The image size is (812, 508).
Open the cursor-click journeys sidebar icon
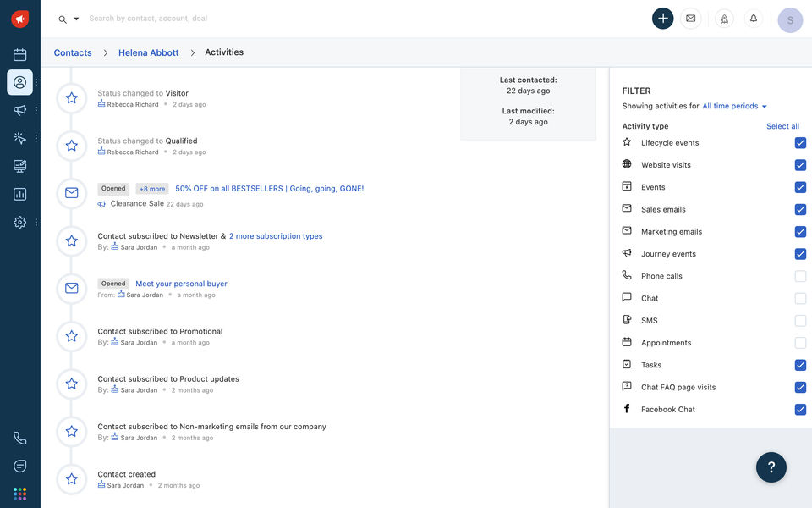point(19,138)
